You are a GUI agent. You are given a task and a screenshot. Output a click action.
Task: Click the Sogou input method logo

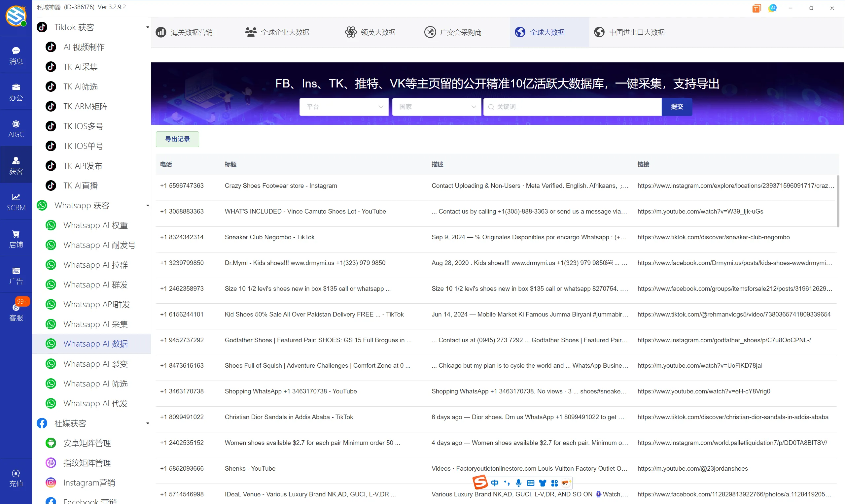tap(480, 482)
